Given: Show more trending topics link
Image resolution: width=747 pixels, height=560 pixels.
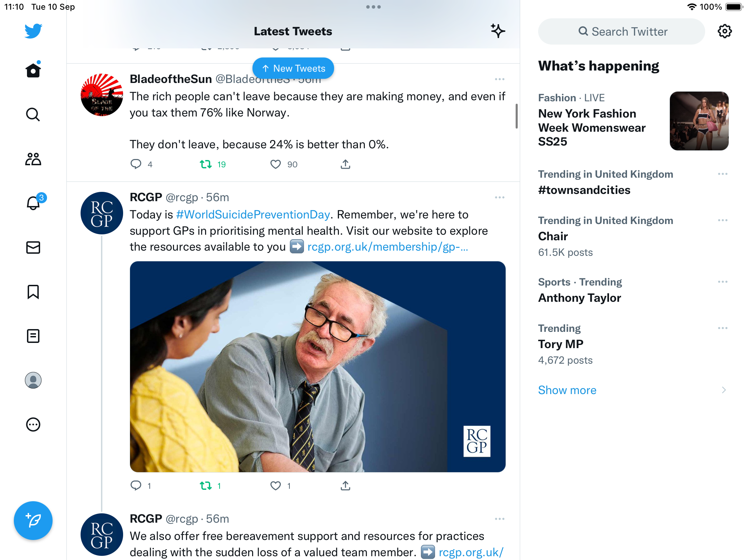Looking at the screenshot, I should pyautogui.click(x=567, y=390).
